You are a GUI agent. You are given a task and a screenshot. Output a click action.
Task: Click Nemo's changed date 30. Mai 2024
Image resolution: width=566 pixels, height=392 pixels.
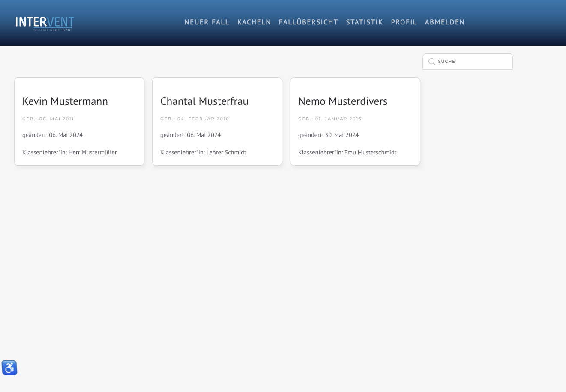328,135
